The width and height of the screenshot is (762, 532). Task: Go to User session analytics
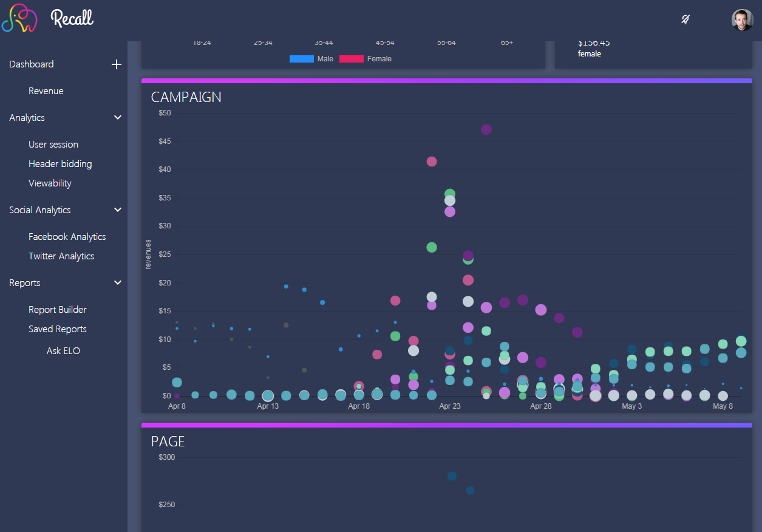pos(53,145)
